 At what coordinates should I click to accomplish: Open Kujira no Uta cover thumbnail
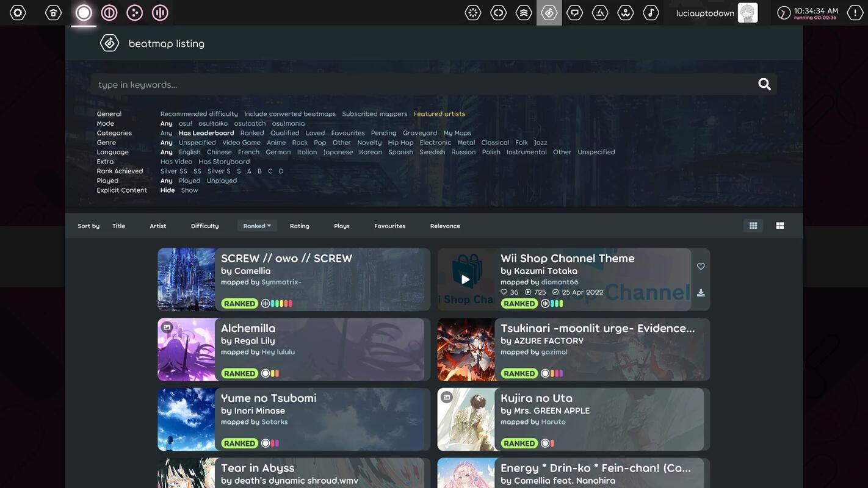[466, 420]
